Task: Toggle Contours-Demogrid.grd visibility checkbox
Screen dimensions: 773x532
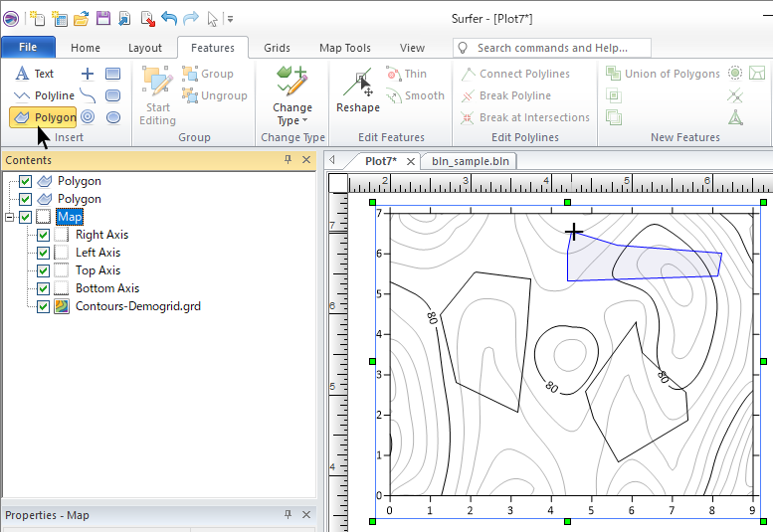Action: tap(44, 306)
